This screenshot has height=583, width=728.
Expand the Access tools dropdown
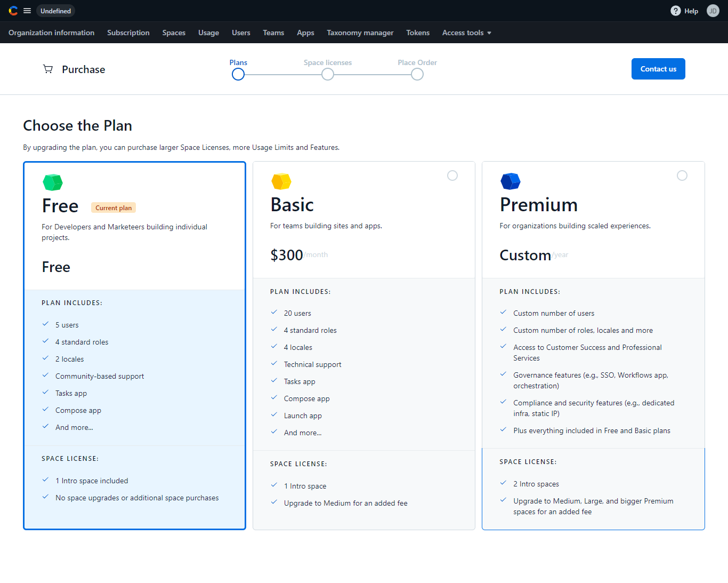(467, 33)
